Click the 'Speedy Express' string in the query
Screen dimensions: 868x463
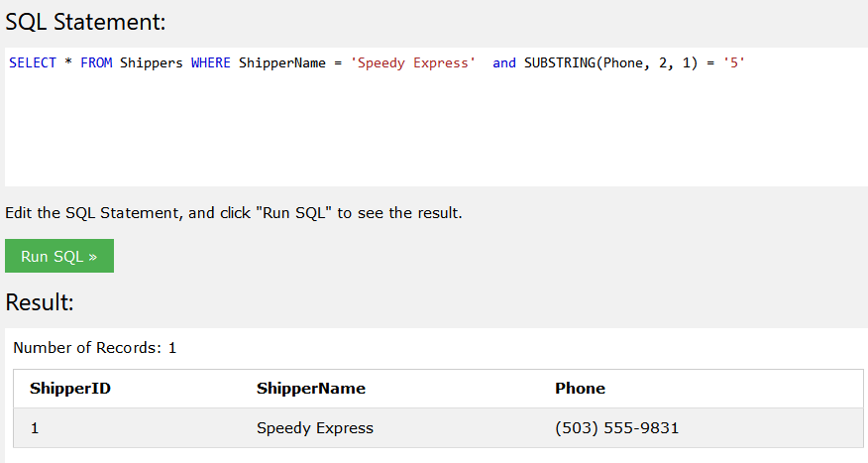[x=413, y=62]
